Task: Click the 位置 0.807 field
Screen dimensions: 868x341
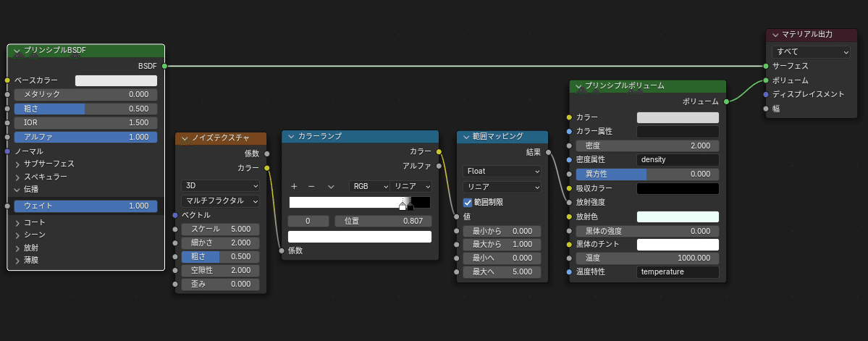Action: tap(383, 222)
